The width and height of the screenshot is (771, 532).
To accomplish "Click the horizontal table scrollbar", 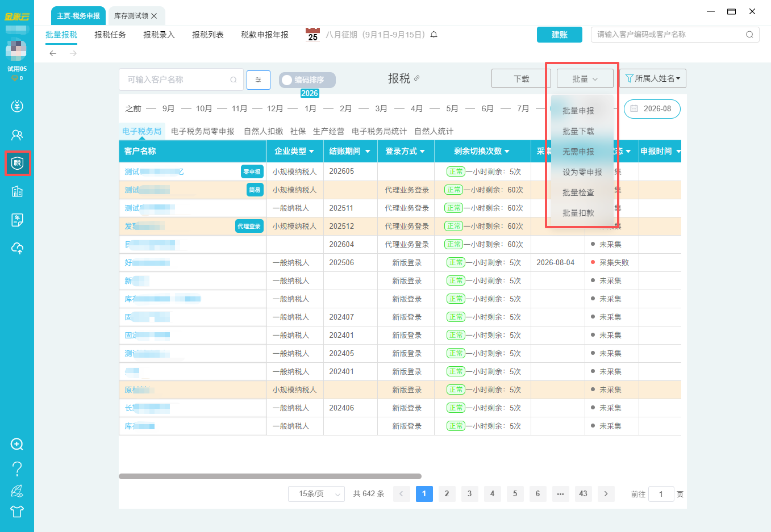I will pyautogui.click(x=270, y=476).
